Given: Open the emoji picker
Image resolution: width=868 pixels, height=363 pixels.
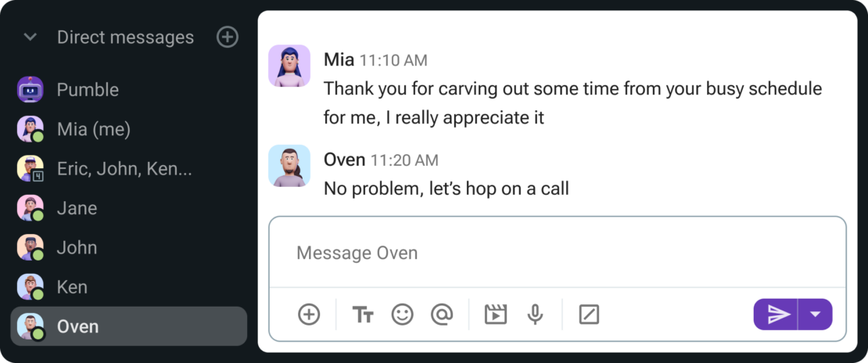Looking at the screenshot, I should click(402, 314).
